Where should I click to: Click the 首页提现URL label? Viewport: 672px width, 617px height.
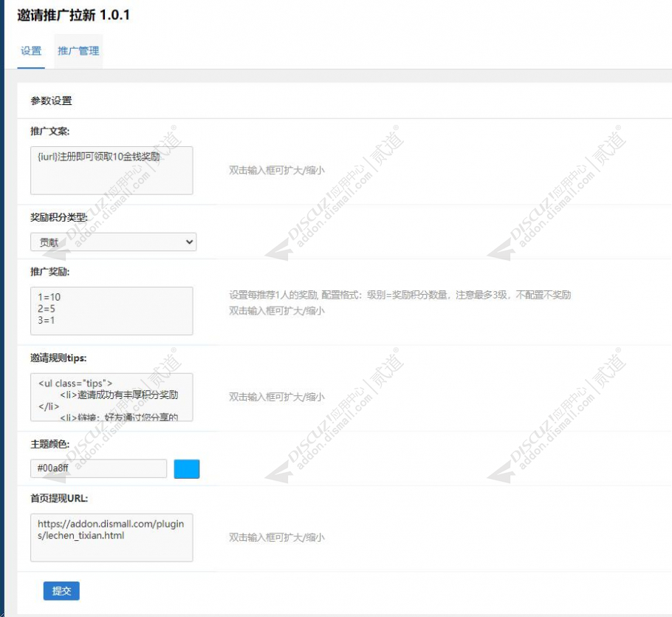(59, 498)
